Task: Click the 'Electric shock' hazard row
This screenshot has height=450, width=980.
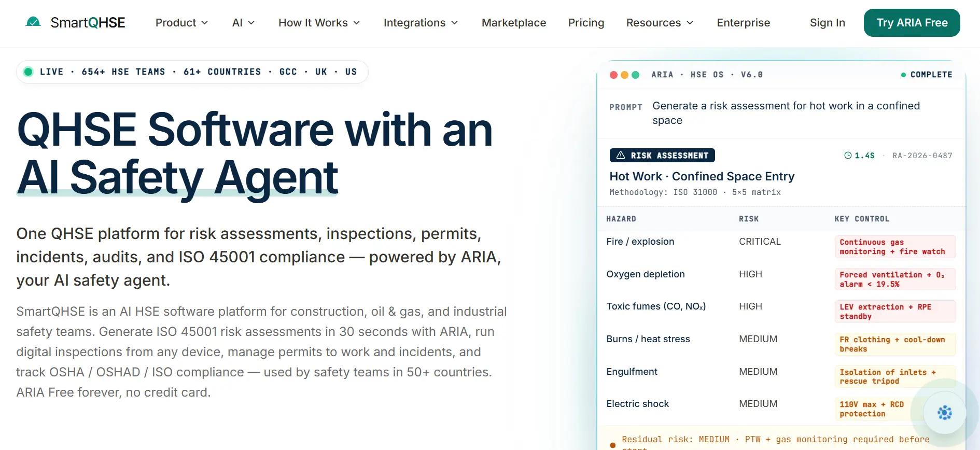Action: click(x=780, y=409)
